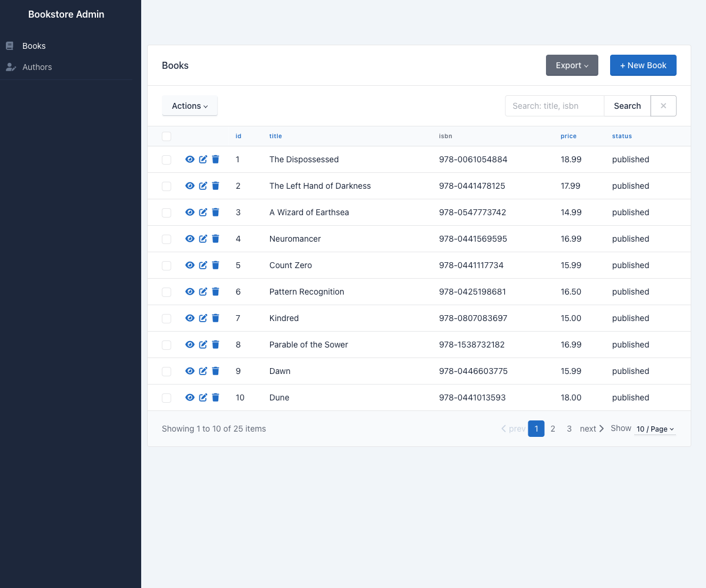This screenshot has height=588, width=706.
Task: Tick A Wizard of Earthsea checkbox
Action: tap(166, 213)
